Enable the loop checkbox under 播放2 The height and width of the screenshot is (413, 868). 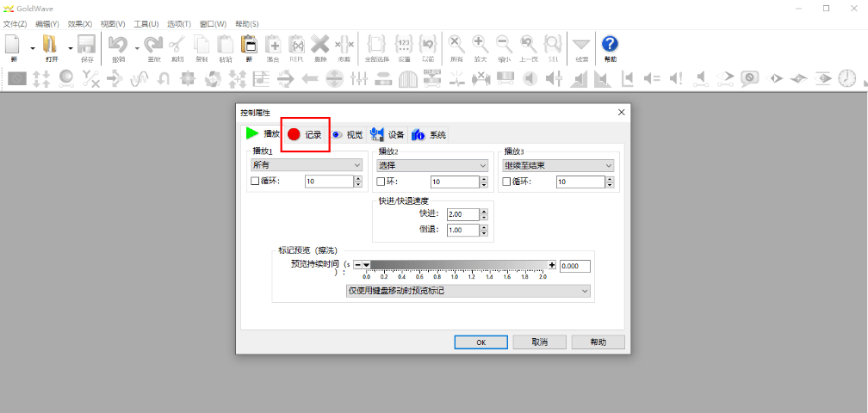point(381,182)
